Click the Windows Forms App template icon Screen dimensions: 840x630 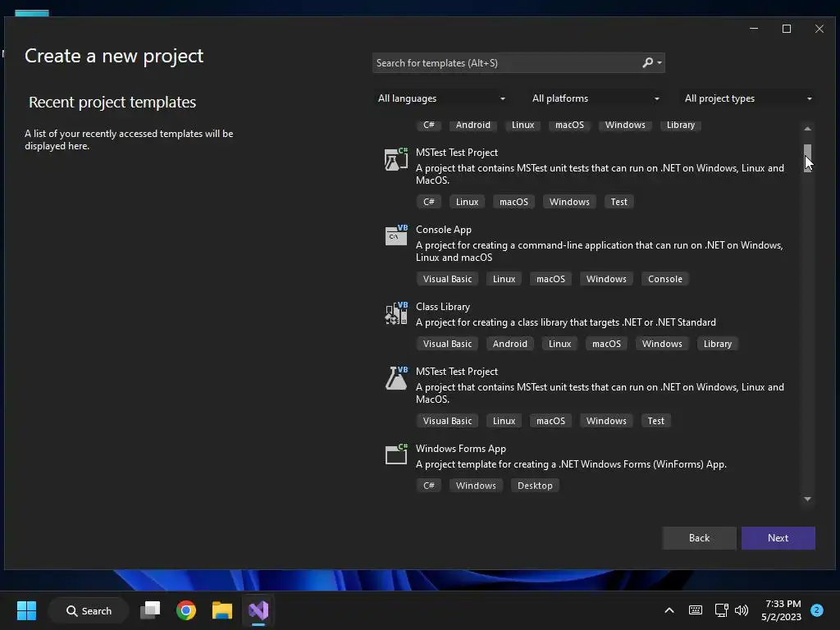[x=396, y=454]
